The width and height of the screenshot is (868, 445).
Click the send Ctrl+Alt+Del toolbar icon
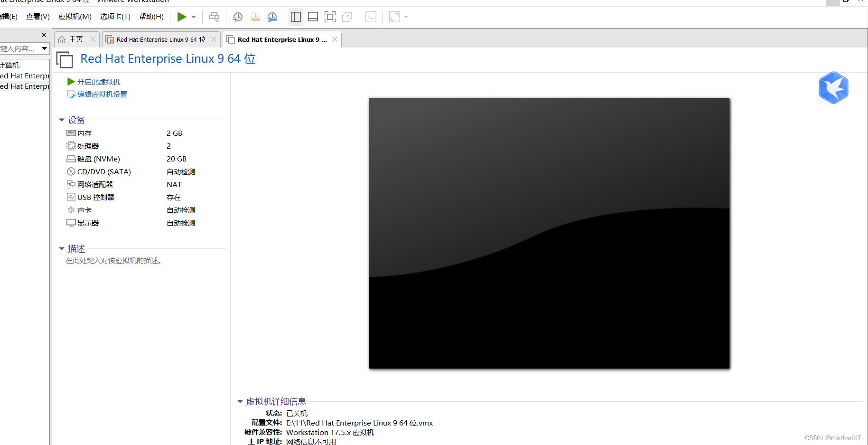click(215, 17)
